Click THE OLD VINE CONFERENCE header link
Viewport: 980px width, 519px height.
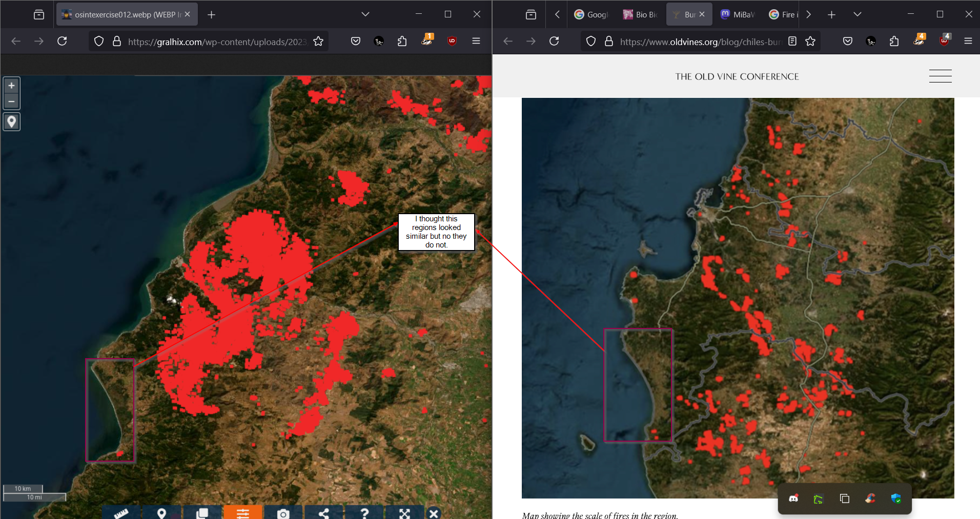tap(737, 76)
